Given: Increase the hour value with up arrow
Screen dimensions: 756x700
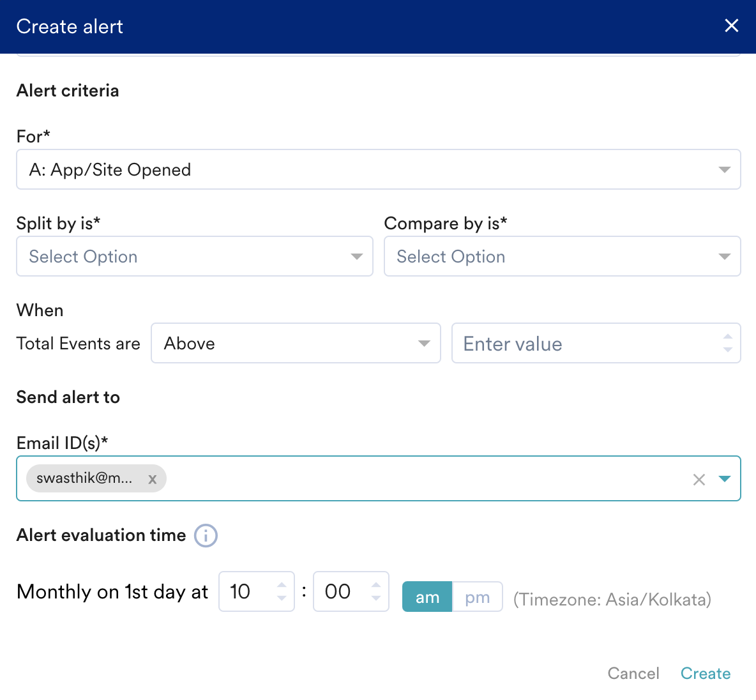Looking at the screenshot, I should point(282,585).
